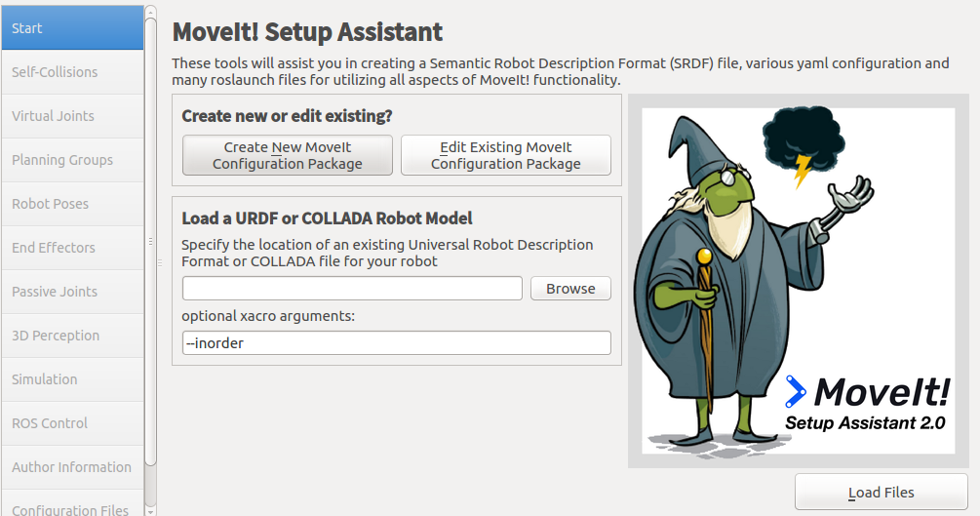Go to Virtual Joints section
Viewport: 980px width, 516px height.
pyautogui.click(x=72, y=116)
